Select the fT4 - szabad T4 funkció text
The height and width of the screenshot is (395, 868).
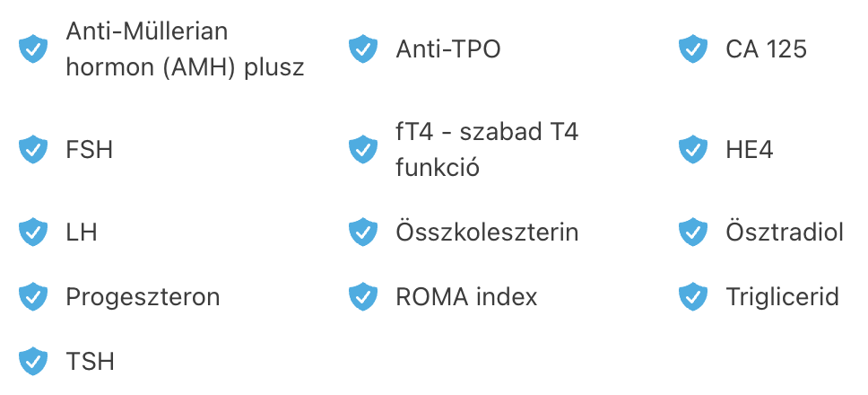click(487, 150)
